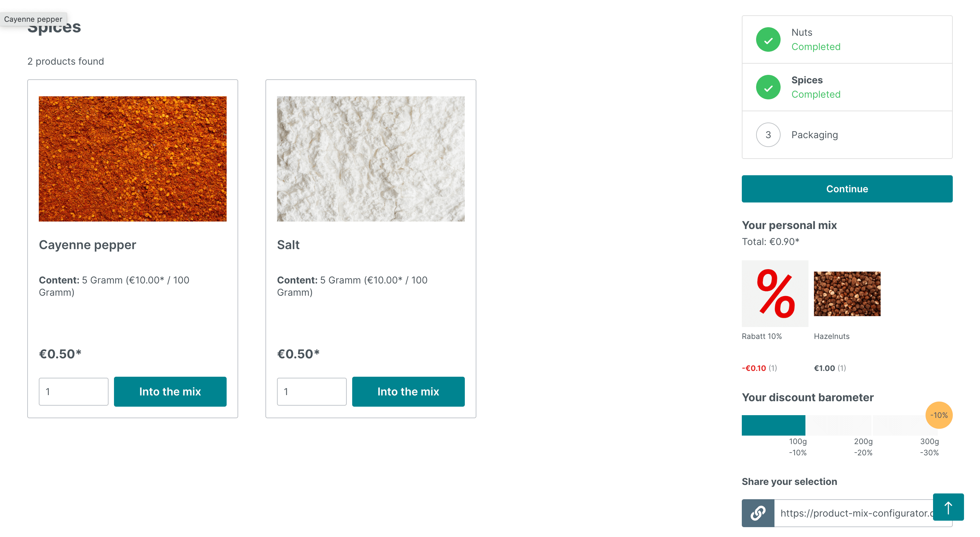980x537 pixels.
Task: Open the Cayenne pepper product image
Action: [132, 159]
